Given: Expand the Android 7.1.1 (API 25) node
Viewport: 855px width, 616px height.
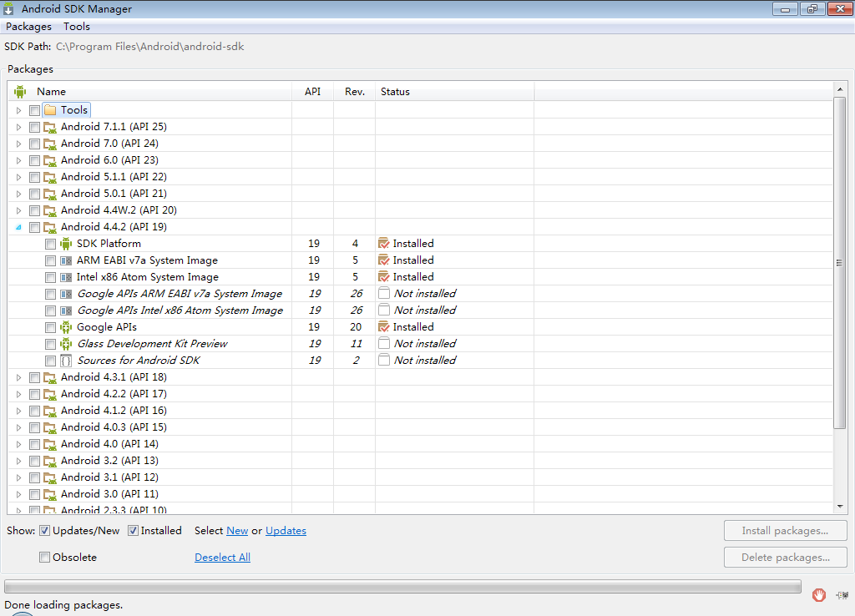Looking at the screenshot, I should click(18, 128).
